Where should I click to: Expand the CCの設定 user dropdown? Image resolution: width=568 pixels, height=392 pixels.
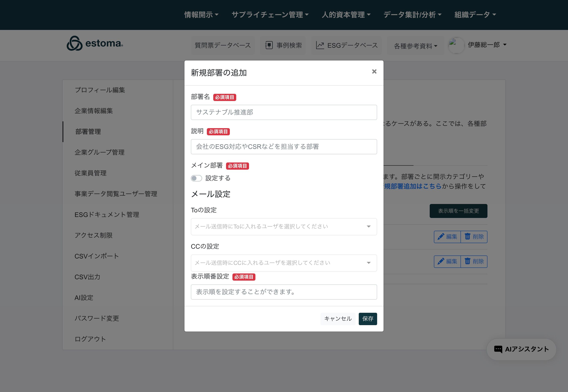pyautogui.click(x=284, y=263)
